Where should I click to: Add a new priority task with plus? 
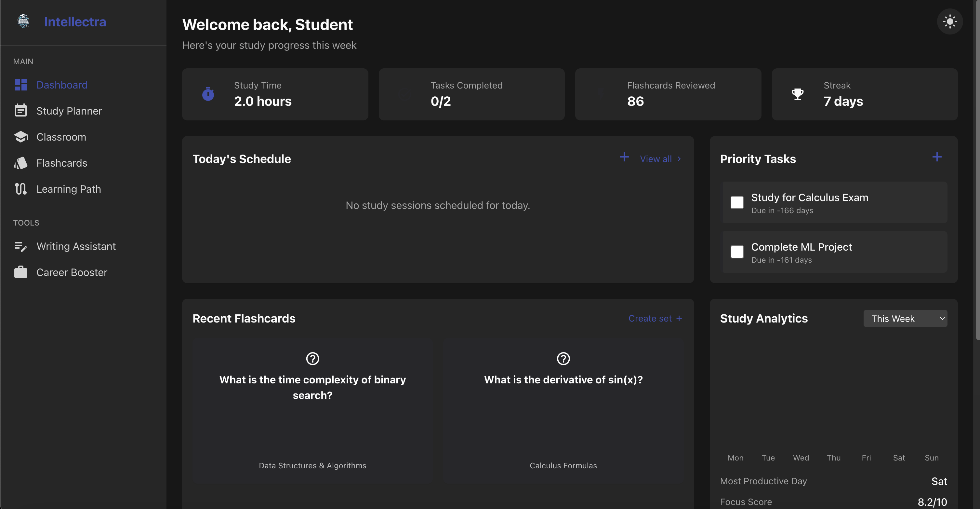(x=937, y=157)
